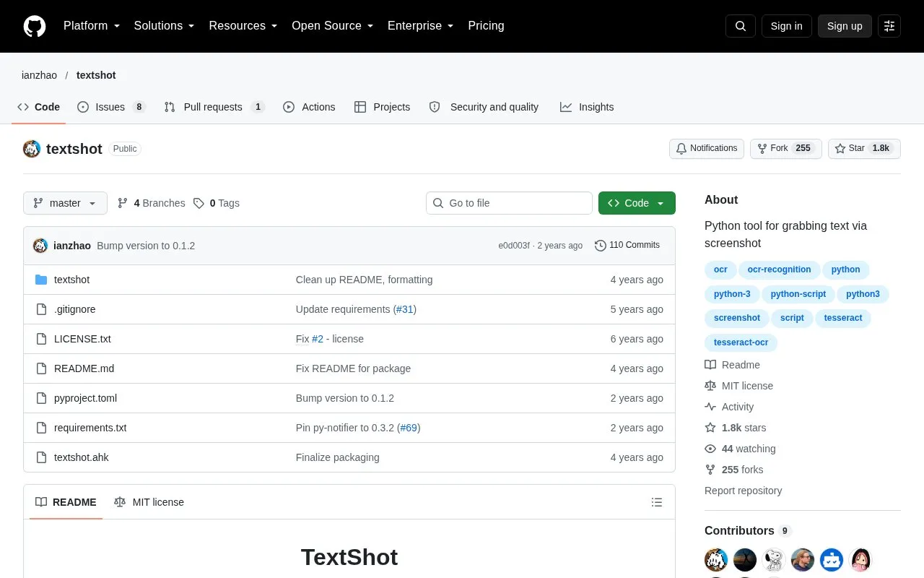The height and width of the screenshot is (578, 924).
Task: Open the blue robot contributor avatar
Action: [832, 559]
